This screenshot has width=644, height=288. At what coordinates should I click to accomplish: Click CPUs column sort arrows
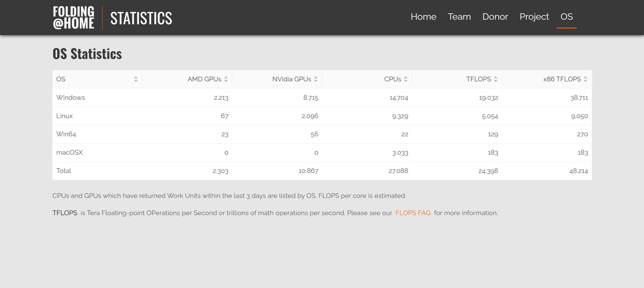pos(406,79)
